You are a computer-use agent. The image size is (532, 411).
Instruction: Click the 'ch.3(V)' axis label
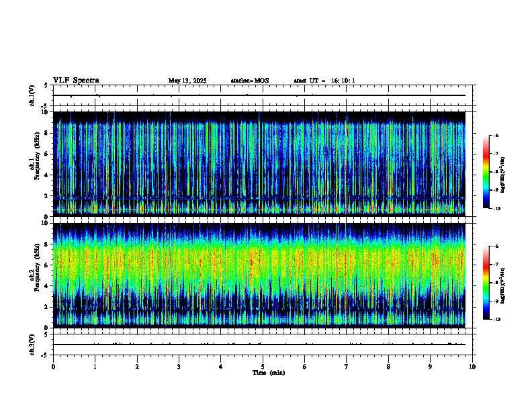pos(32,345)
